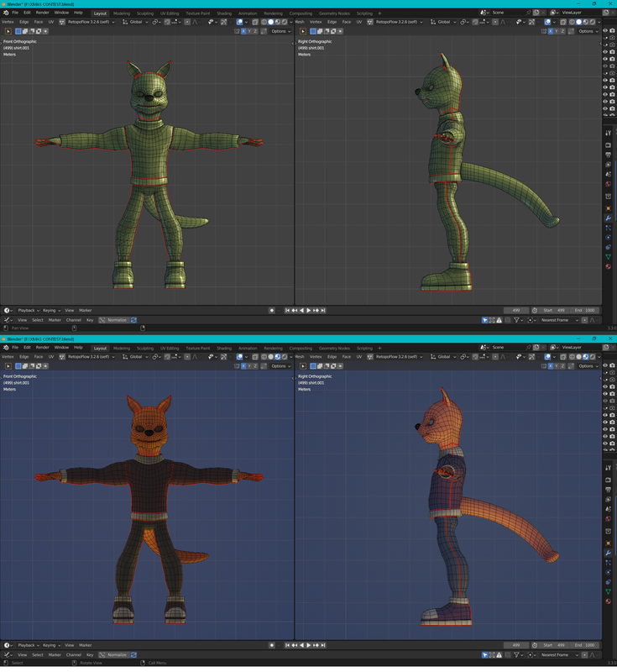
Task: Open Global orientation dropdown in lower Right viewport
Action: pyautogui.click(x=443, y=356)
